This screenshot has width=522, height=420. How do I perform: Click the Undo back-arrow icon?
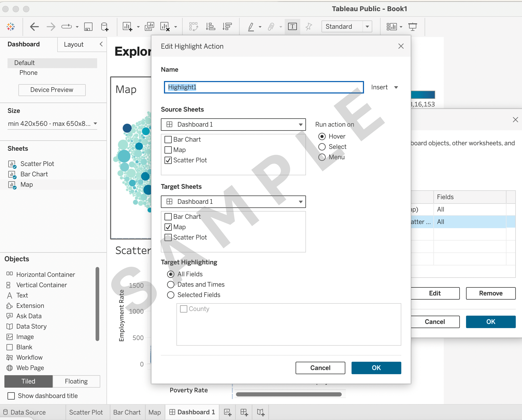pyautogui.click(x=34, y=26)
